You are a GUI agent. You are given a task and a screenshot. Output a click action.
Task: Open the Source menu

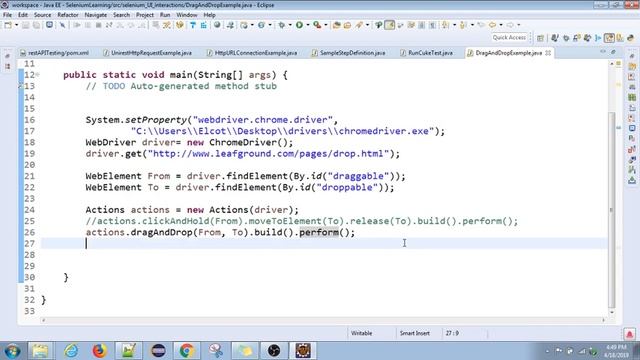42,15
